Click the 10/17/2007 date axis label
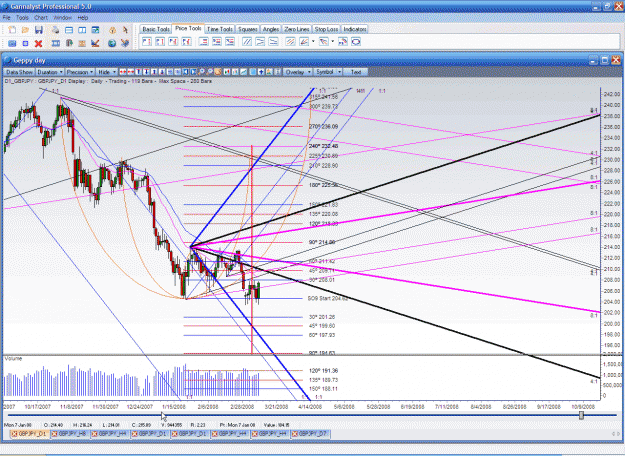Viewport: 625px width, 456px height. [x=37, y=407]
